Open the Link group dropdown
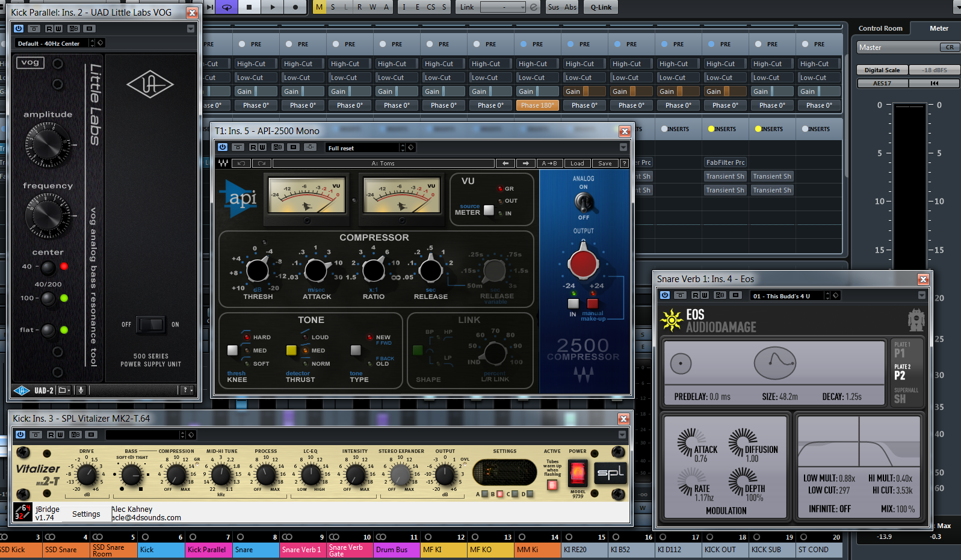Screen dimensions: 961x560 (503, 7)
